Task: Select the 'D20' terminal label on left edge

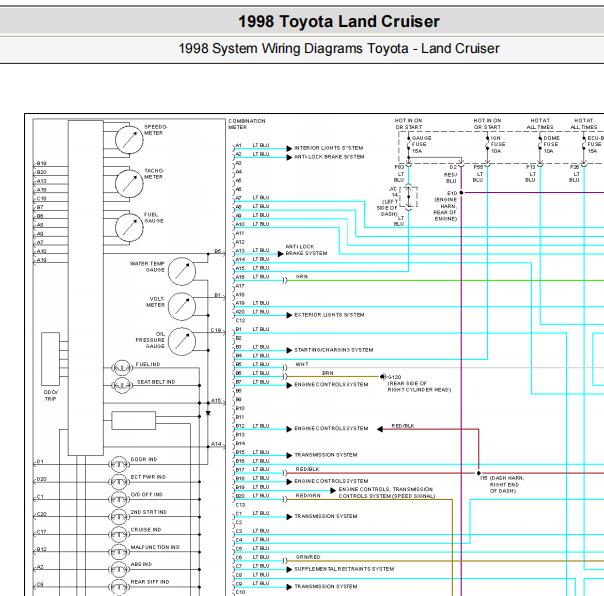Action: [41, 479]
